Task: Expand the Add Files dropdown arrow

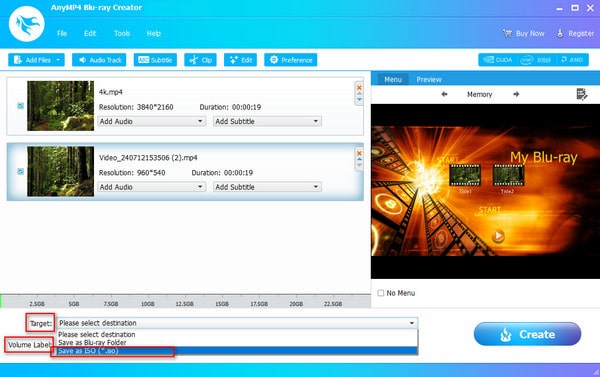Action: pyautogui.click(x=59, y=60)
